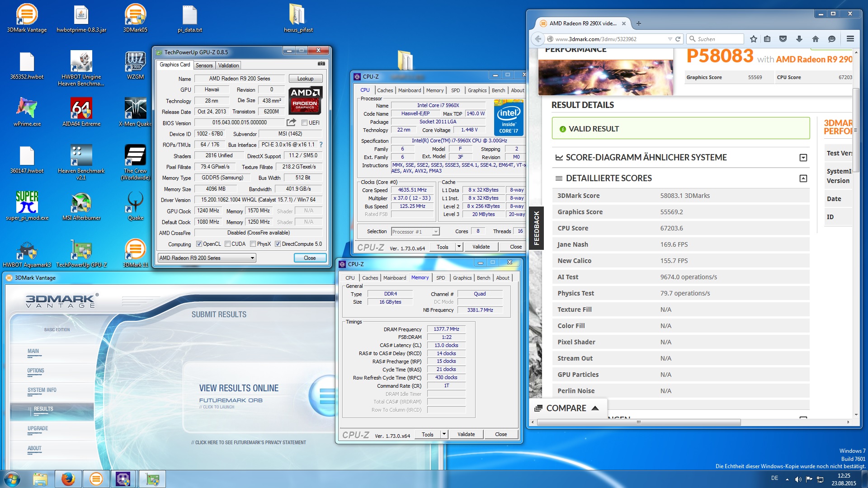Open a new Firefox tab with plus button
This screenshot has height=488, width=868.
[x=639, y=23]
